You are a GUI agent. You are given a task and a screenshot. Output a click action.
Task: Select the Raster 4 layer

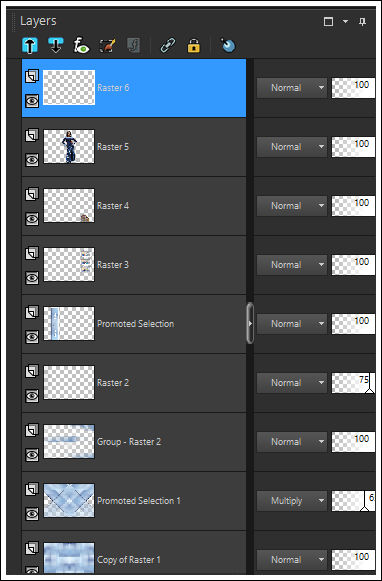134,206
